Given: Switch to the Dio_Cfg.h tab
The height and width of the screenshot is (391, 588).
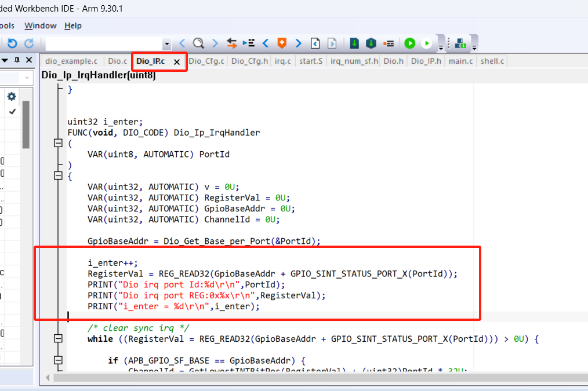Looking at the screenshot, I should tap(249, 61).
